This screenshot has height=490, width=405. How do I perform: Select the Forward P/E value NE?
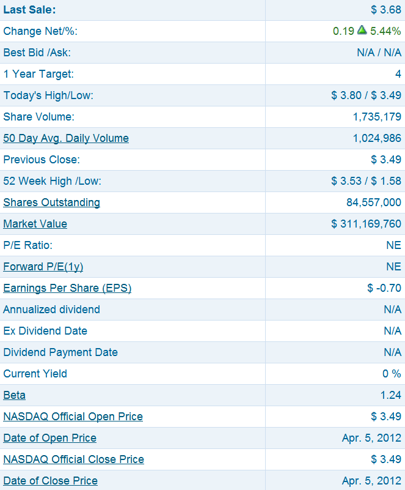[394, 267]
